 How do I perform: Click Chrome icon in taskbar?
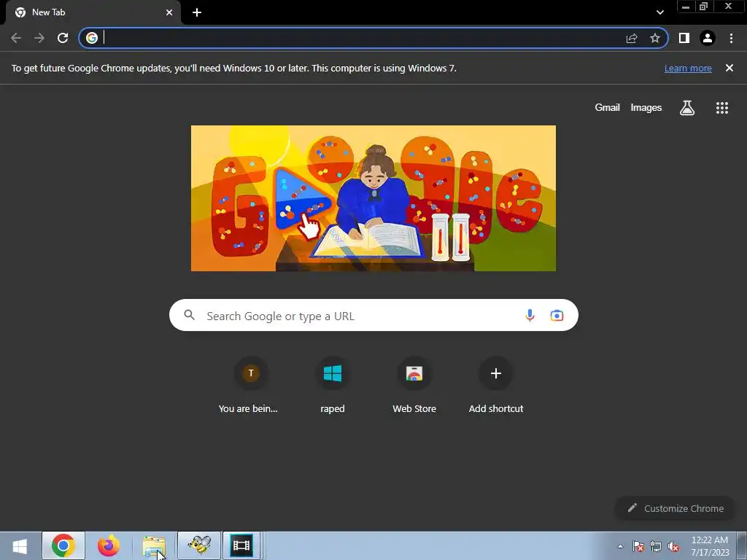[63, 545]
